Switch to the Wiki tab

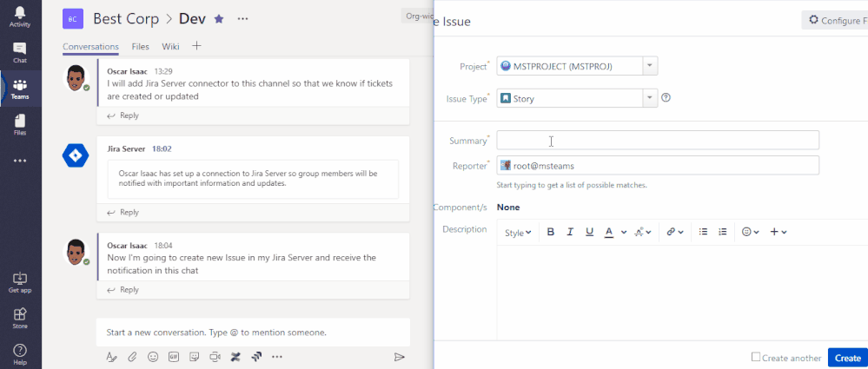pos(170,47)
